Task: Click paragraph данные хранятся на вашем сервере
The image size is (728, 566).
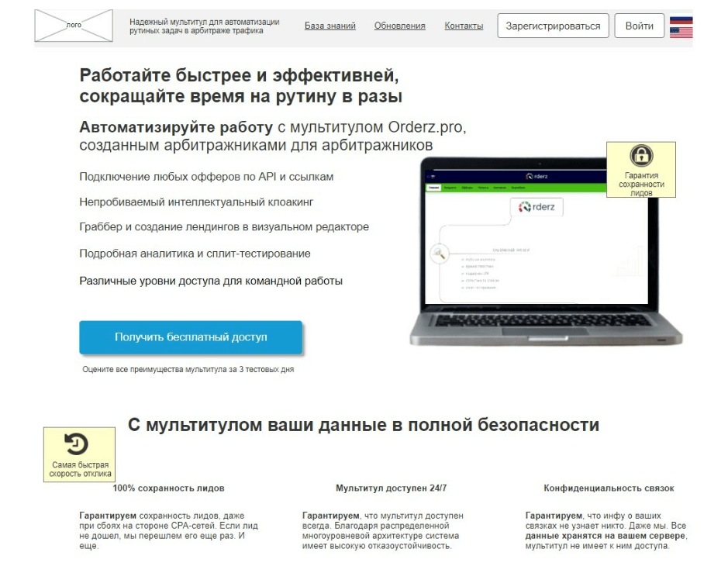Action: [606, 530]
